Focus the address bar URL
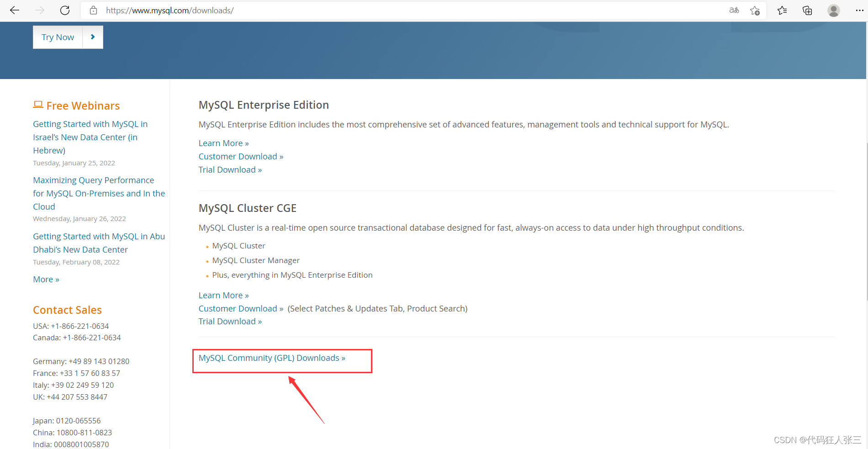Viewport: 868px width, 449px height. point(169,10)
